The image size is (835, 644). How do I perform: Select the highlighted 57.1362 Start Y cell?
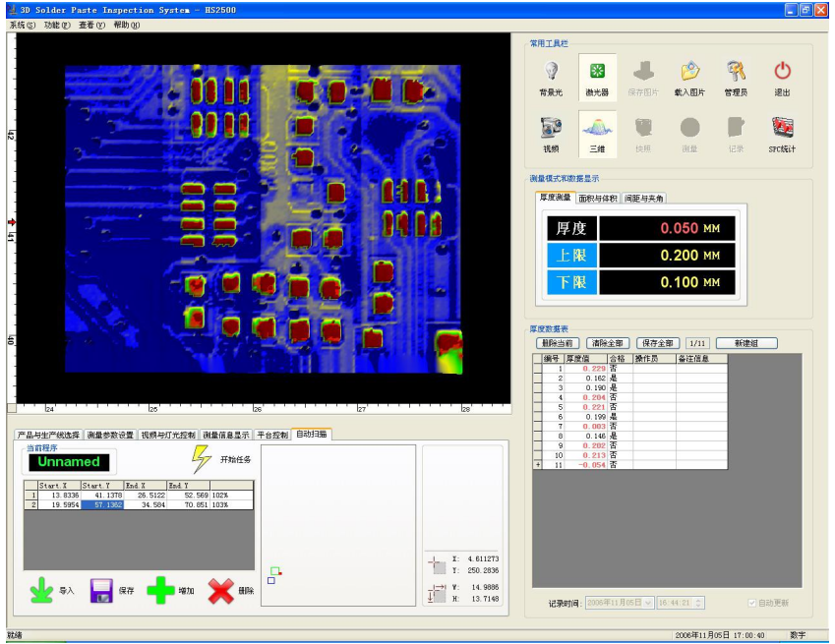tap(101, 504)
